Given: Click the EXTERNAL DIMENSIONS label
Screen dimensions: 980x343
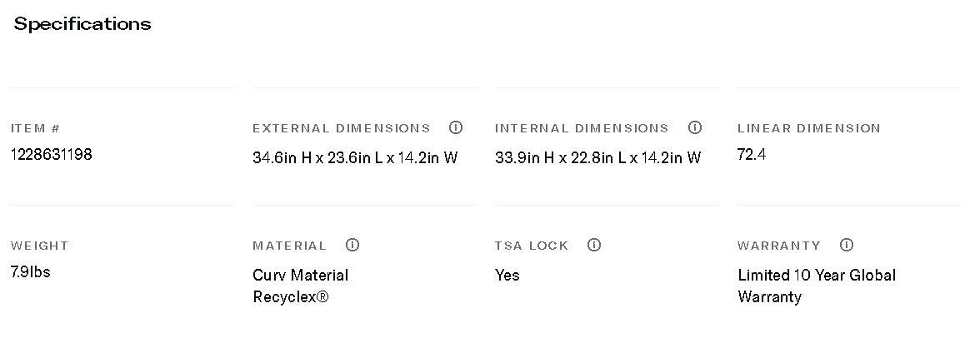Looking at the screenshot, I should [342, 129].
